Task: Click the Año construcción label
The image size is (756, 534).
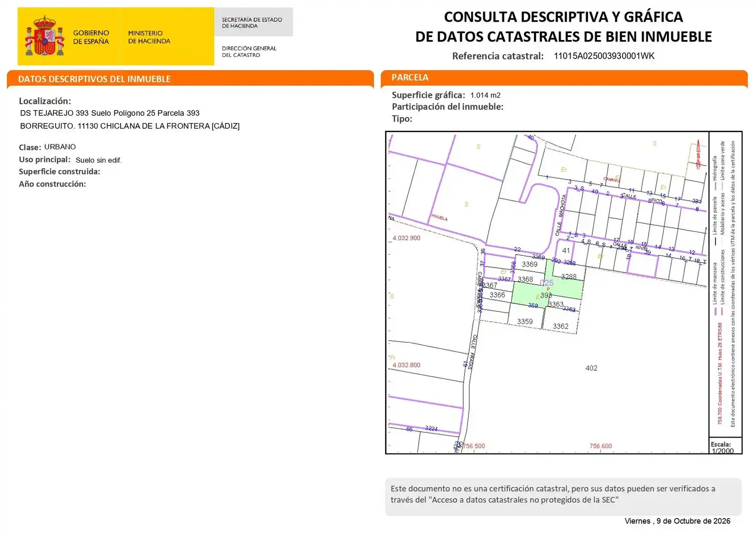Action: [x=52, y=184]
